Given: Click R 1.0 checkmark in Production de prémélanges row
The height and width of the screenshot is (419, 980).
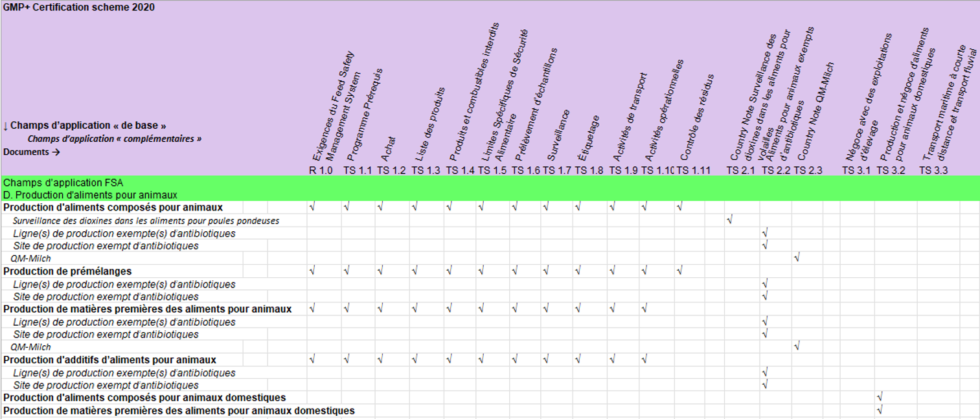Looking at the screenshot, I should click(312, 271).
